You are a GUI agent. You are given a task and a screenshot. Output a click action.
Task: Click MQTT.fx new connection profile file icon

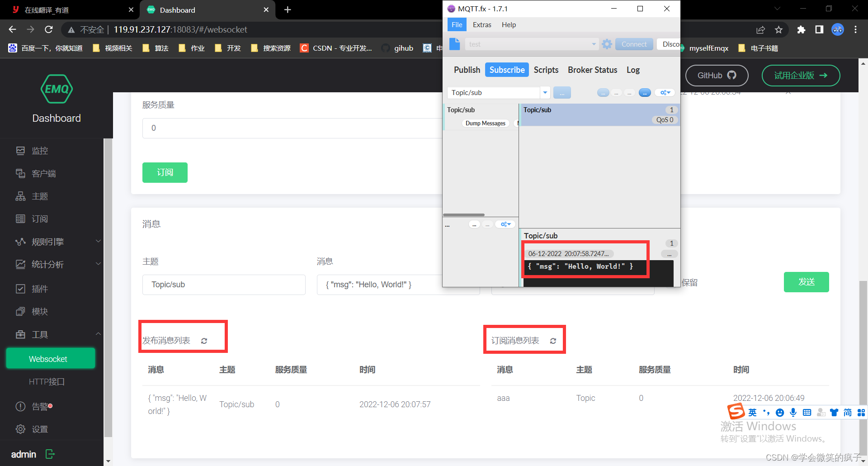(454, 44)
